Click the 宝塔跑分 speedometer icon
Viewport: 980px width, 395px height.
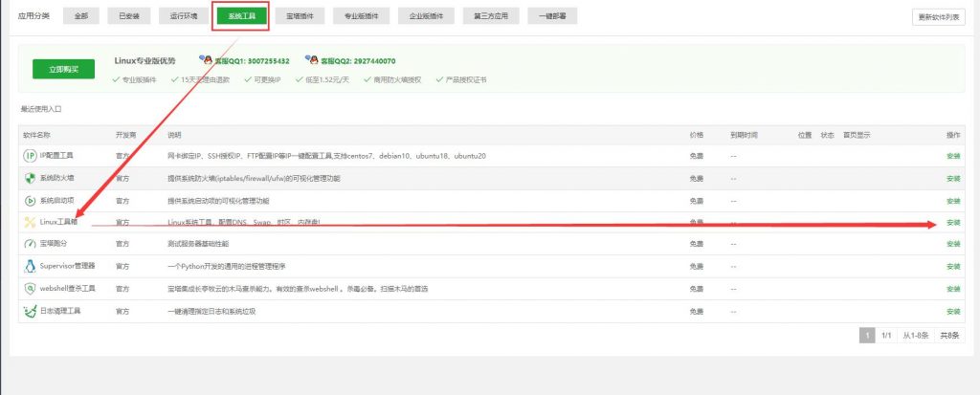[30, 244]
